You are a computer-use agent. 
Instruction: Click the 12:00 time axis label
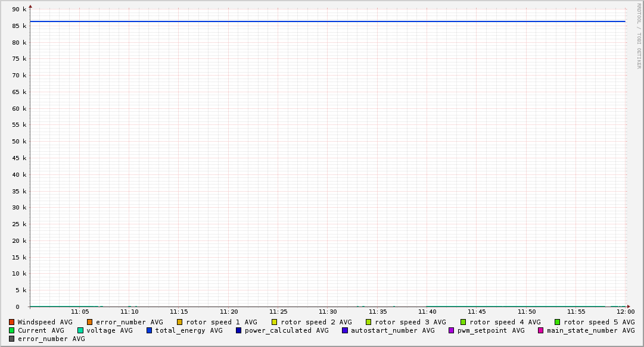[626, 311]
